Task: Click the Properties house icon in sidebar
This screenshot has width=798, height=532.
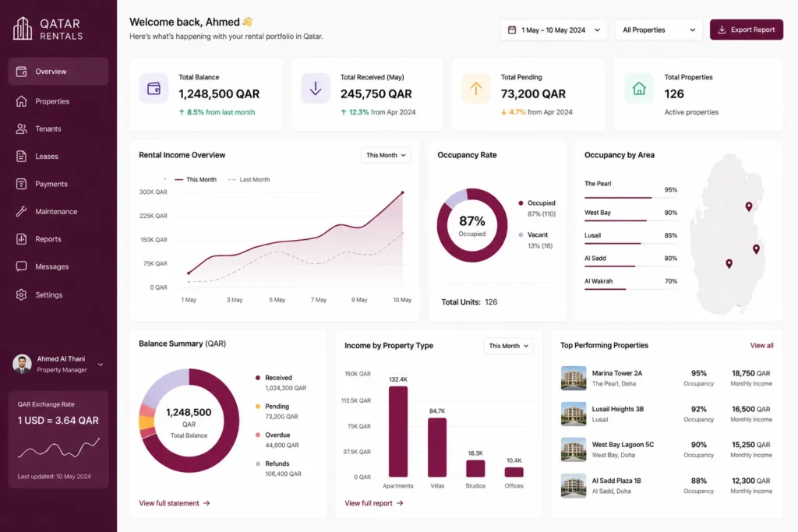Action: [21, 101]
